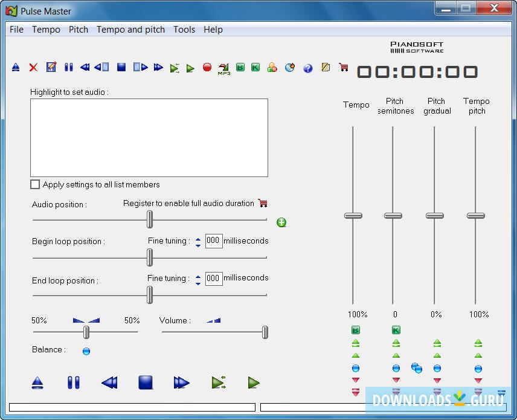
Task: Click the Tempo pitch vertical slider handle
Action: click(476, 216)
